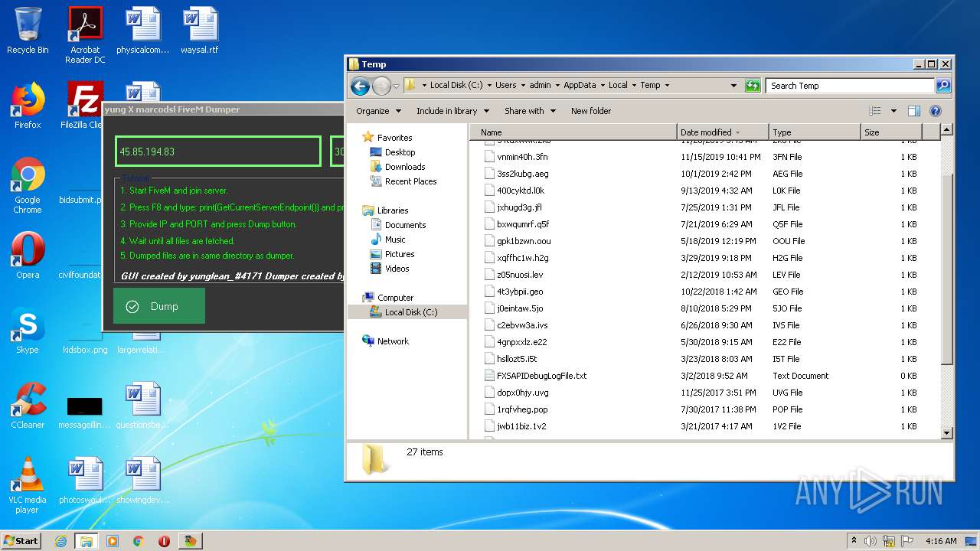Open the views options dropdown arrow
This screenshot has height=551, width=980.
coord(893,111)
